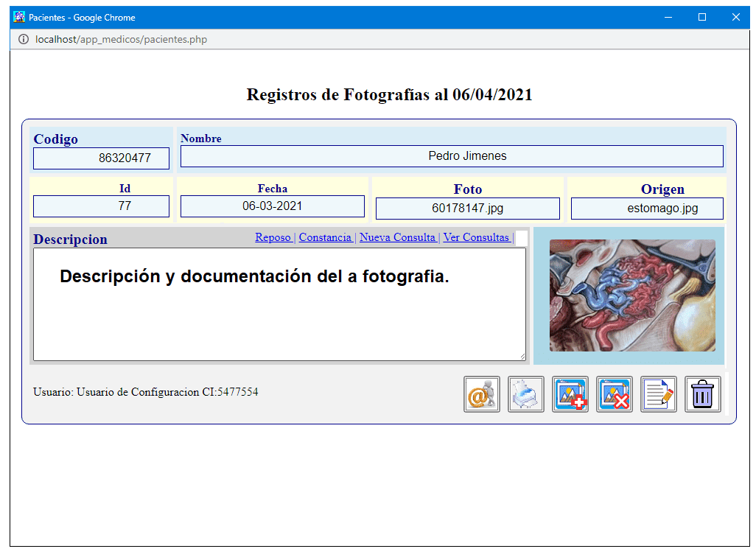Click the add photo icon button
This screenshot has height=560, width=756.
click(570, 394)
